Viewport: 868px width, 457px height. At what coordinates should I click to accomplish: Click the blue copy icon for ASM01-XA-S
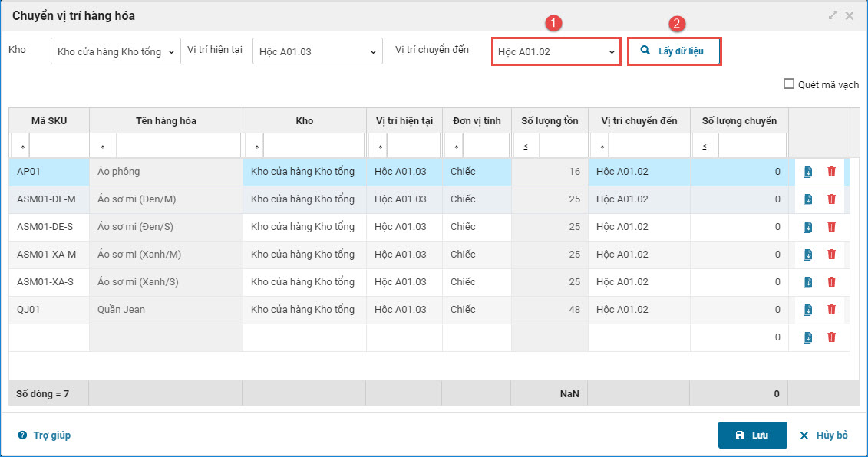(x=807, y=282)
